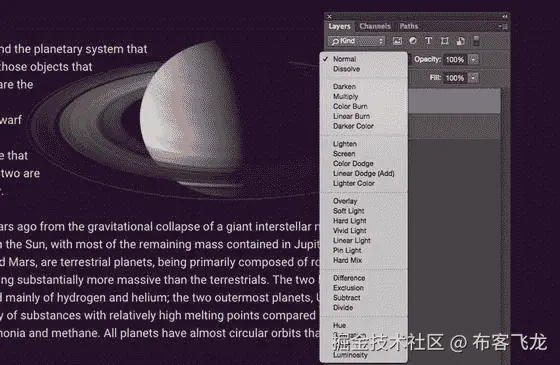This screenshot has height=365, width=560.
Task: Click the Opacity 100% value field
Action: tap(455, 60)
